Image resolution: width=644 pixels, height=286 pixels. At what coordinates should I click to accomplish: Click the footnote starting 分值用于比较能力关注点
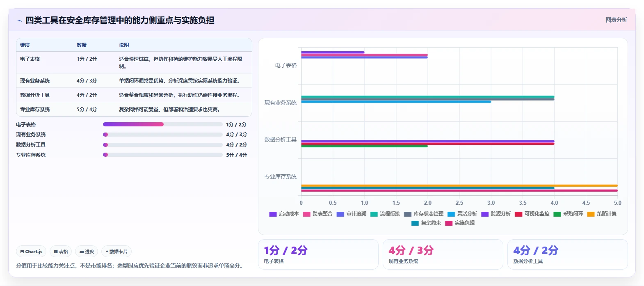tap(130, 266)
